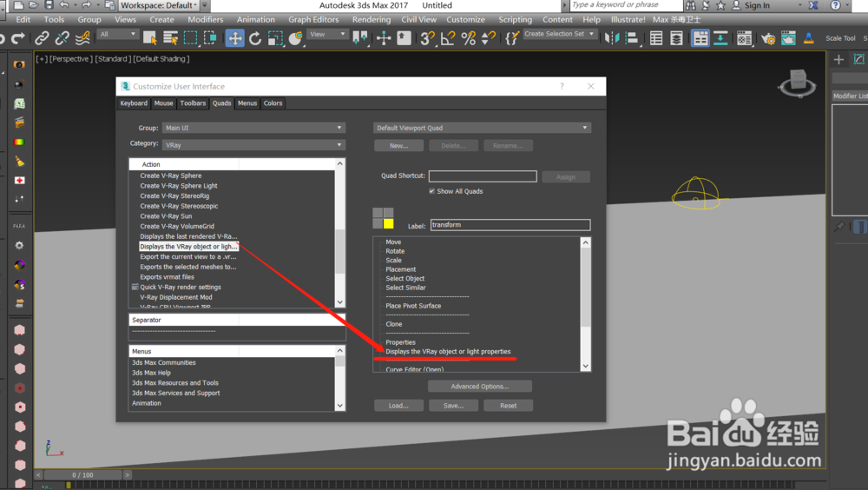
Task: Toggle the Layer Explorer icon
Action: [676, 38]
